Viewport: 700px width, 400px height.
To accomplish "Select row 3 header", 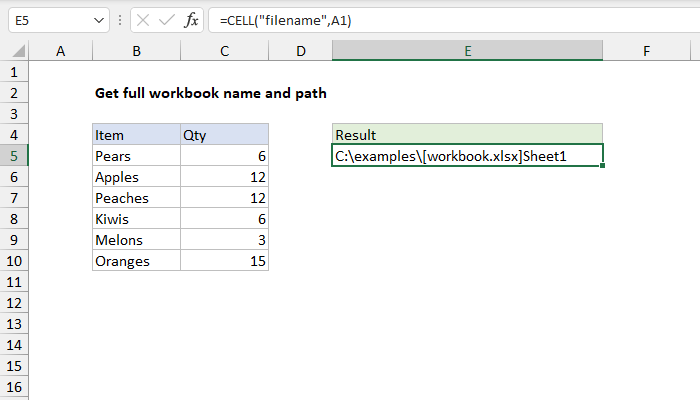I will 14,114.
